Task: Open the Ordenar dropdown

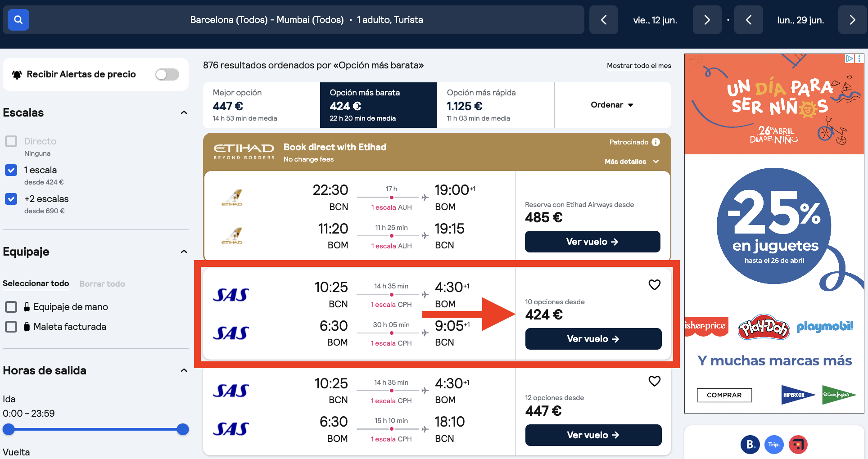Action: pos(612,105)
